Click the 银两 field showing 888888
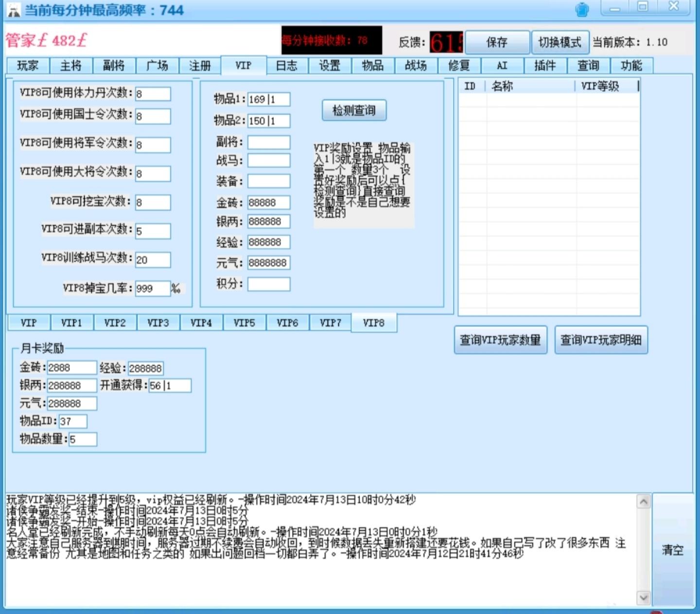 pyautogui.click(x=269, y=221)
